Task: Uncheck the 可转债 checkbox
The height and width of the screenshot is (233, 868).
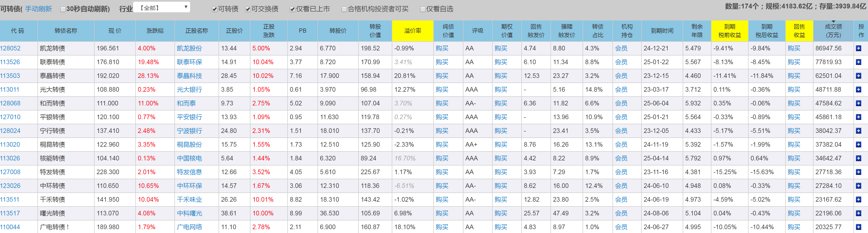Action: (x=214, y=9)
